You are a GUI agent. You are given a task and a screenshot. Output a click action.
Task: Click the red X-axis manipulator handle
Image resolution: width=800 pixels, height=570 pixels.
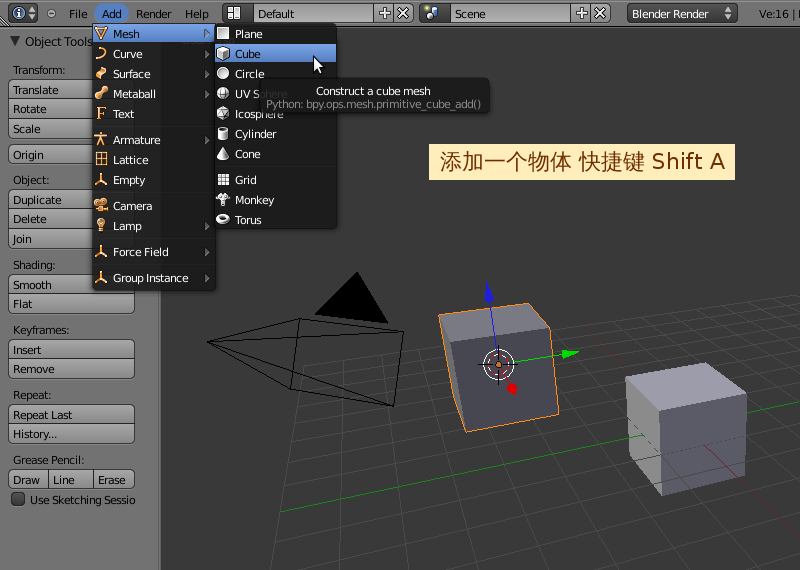tap(512, 389)
